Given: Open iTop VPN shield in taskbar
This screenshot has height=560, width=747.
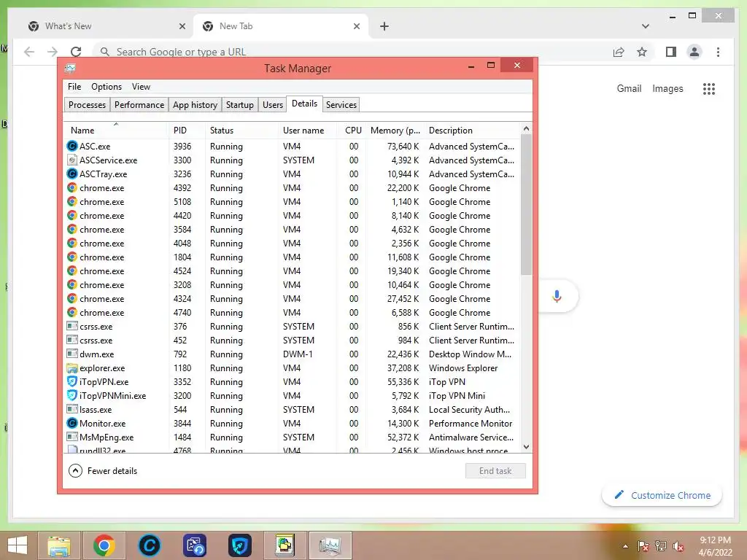Looking at the screenshot, I should tap(239, 545).
